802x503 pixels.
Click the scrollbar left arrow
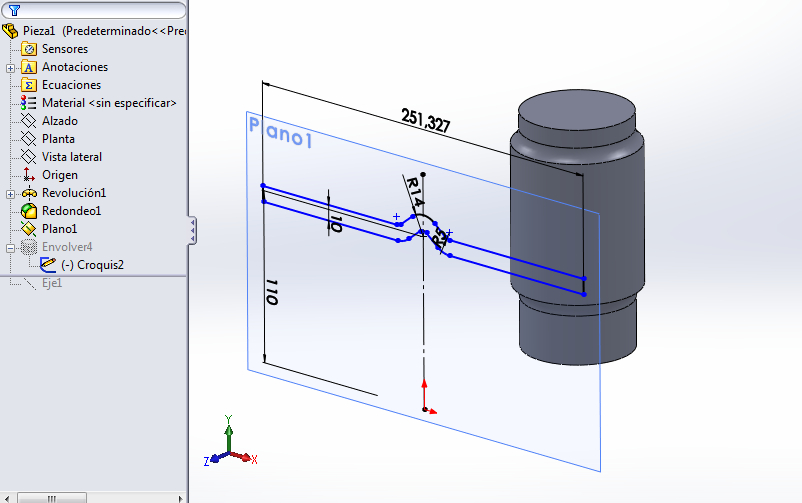tap(7, 498)
